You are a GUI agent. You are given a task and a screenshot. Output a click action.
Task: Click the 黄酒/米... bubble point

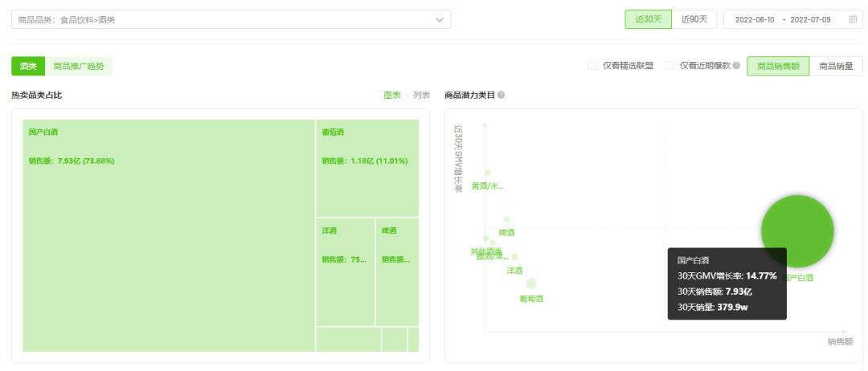pos(488,173)
